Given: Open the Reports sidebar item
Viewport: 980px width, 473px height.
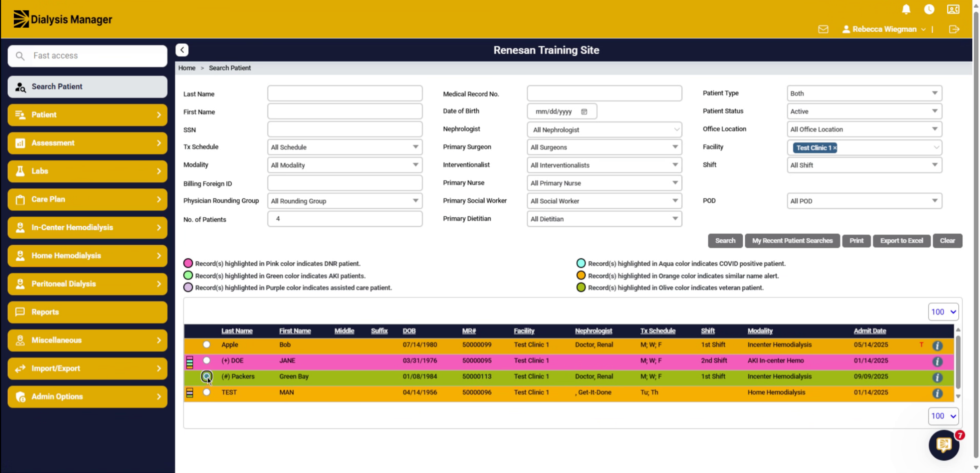Looking at the screenshot, I should point(87,312).
